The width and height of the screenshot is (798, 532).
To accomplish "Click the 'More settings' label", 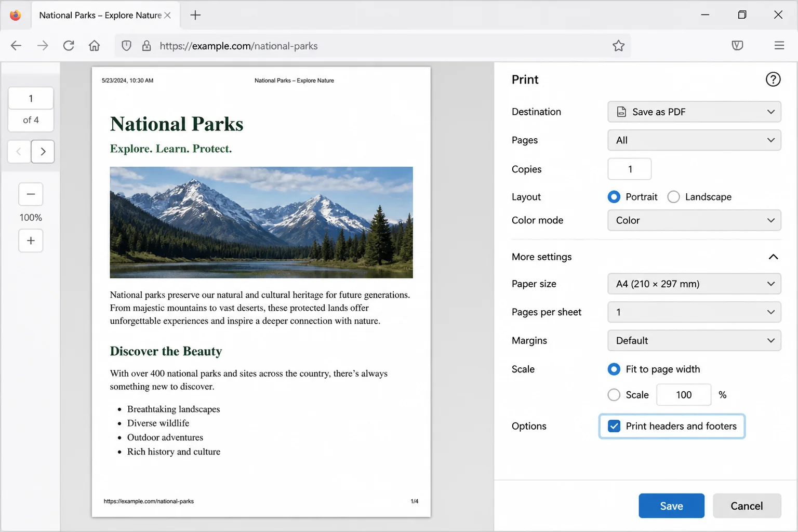I will pyautogui.click(x=541, y=257).
